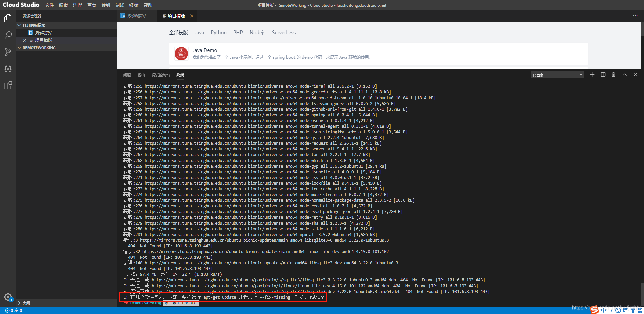This screenshot has width=644, height=314.
Task: Close the 项目模版 editor tab
Action: (192, 16)
